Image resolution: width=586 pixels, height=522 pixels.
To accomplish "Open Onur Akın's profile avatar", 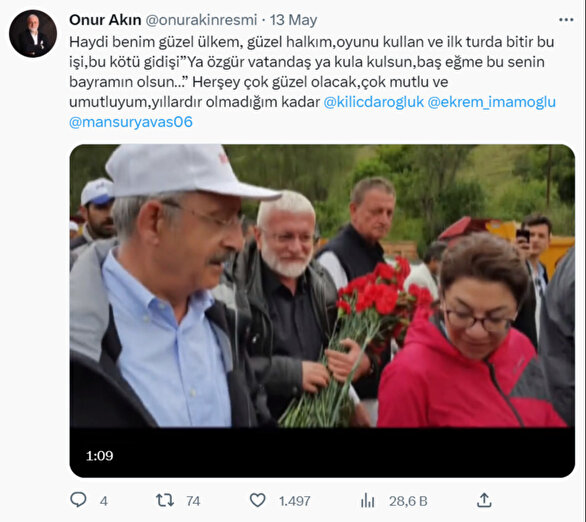I will click(33, 34).
